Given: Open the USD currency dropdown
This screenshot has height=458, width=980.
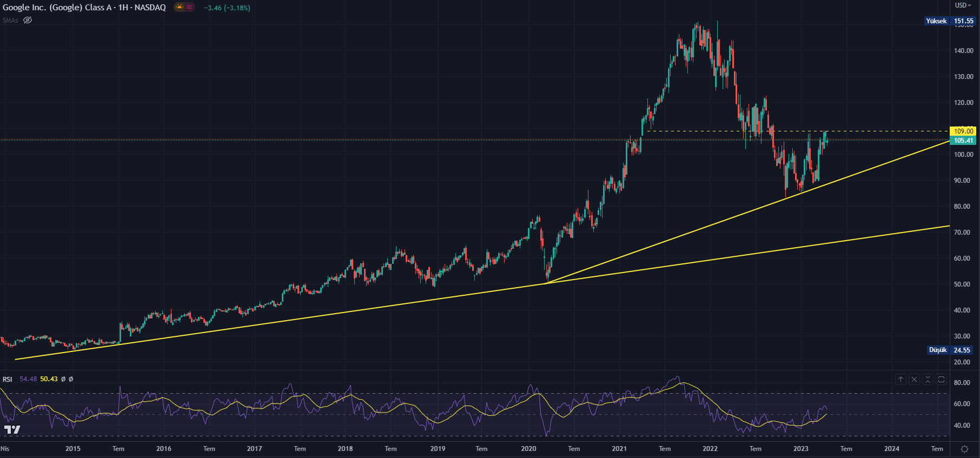Looking at the screenshot, I should click(963, 5).
